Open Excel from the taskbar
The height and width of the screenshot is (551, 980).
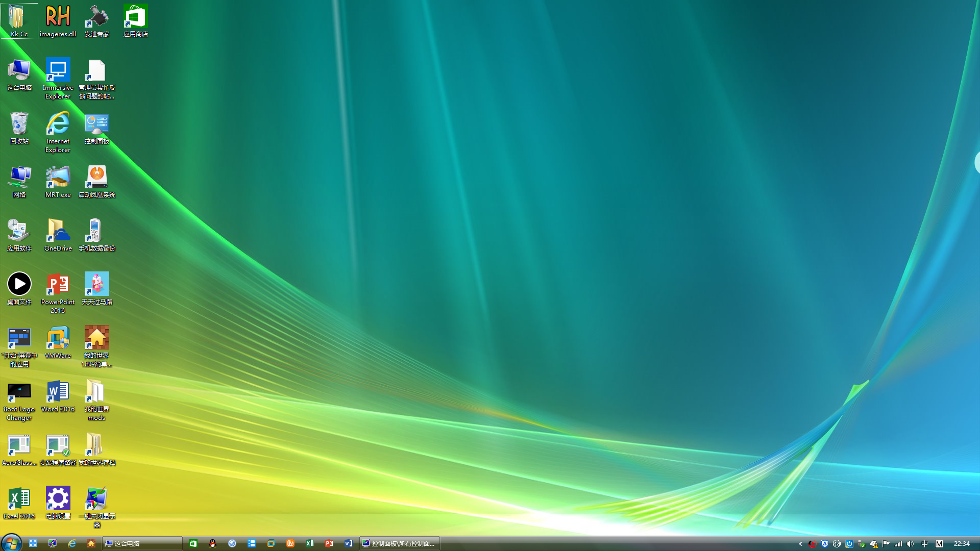pyautogui.click(x=310, y=544)
